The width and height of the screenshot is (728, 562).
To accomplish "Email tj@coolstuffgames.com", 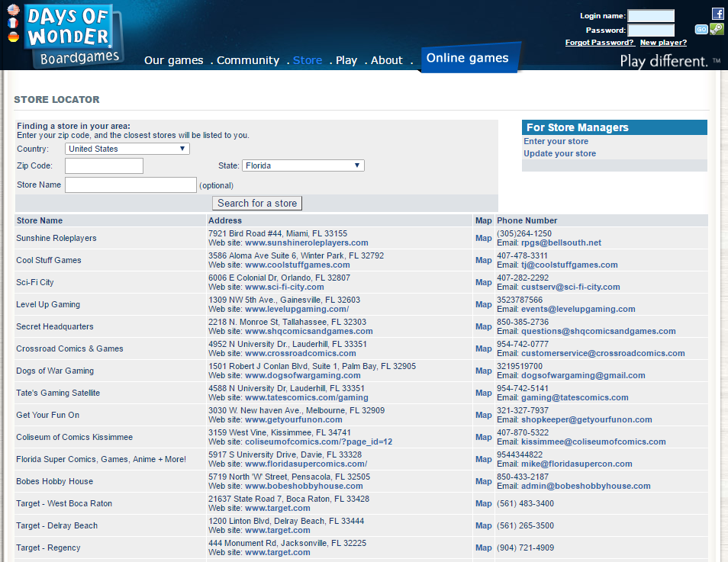I will click(569, 265).
